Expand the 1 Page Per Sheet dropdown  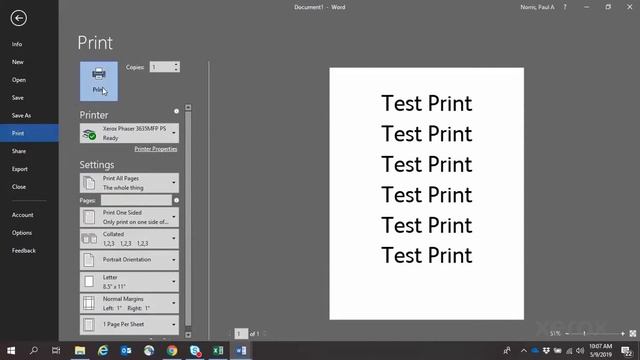point(129,324)
